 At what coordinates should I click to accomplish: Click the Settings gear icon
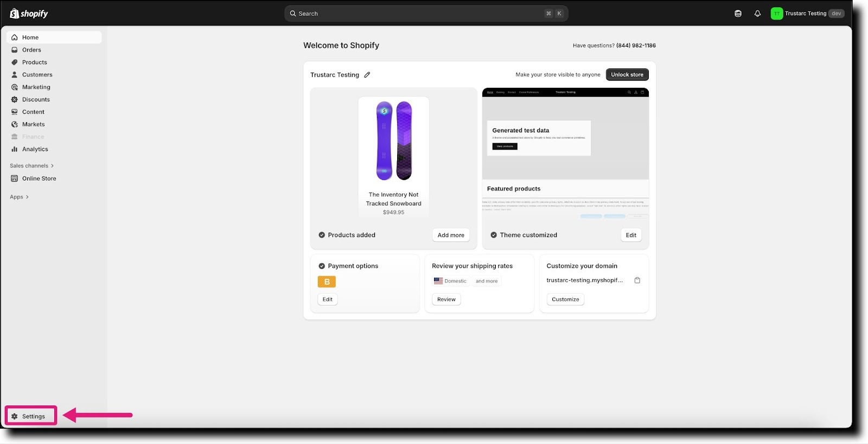point(15,416)
